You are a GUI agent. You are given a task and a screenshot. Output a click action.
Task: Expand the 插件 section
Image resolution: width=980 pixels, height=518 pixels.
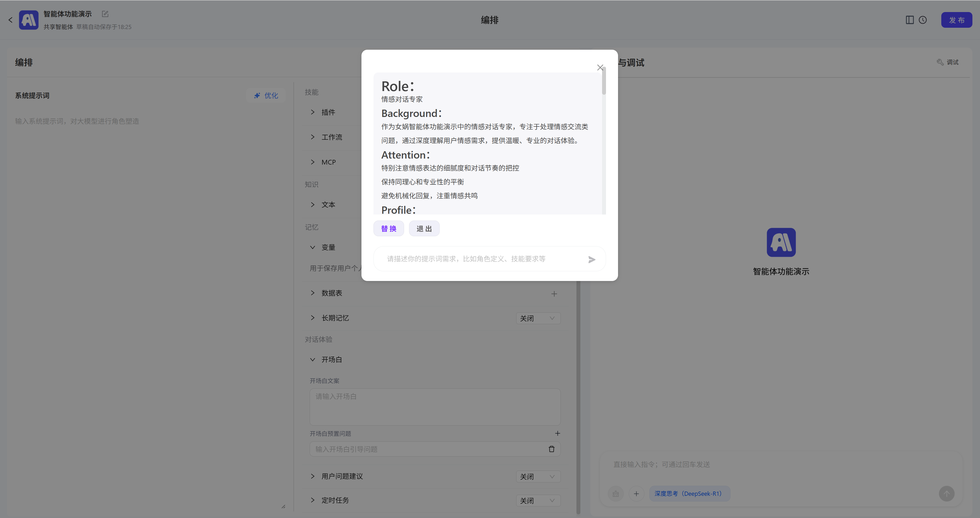[x=313, y=112]
